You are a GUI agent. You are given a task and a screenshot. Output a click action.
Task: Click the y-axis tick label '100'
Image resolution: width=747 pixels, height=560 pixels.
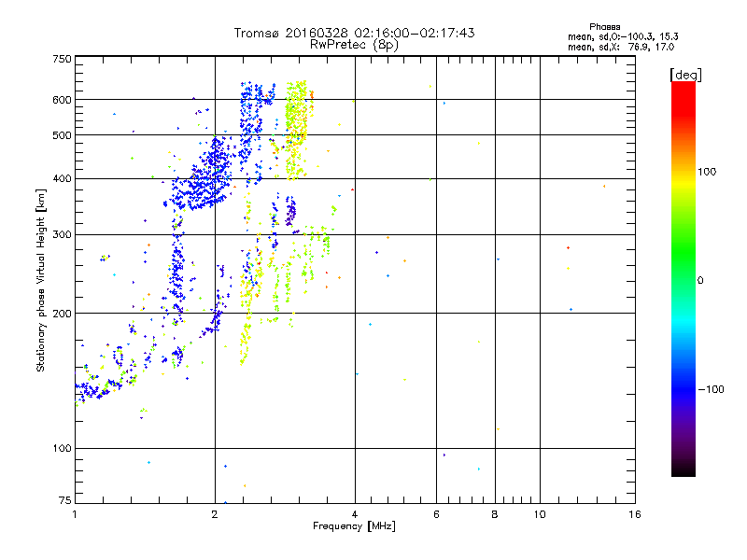62,448
